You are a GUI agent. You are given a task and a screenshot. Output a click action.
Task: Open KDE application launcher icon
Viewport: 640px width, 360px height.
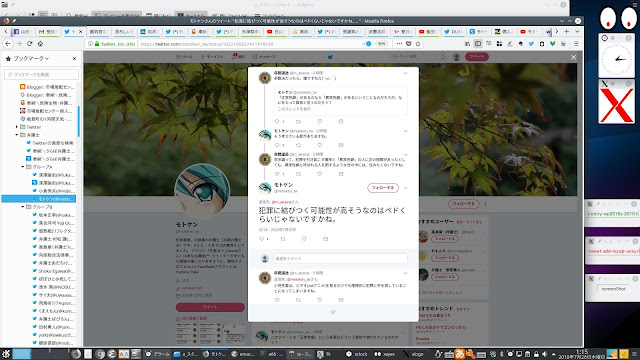(x=6, y=354)
